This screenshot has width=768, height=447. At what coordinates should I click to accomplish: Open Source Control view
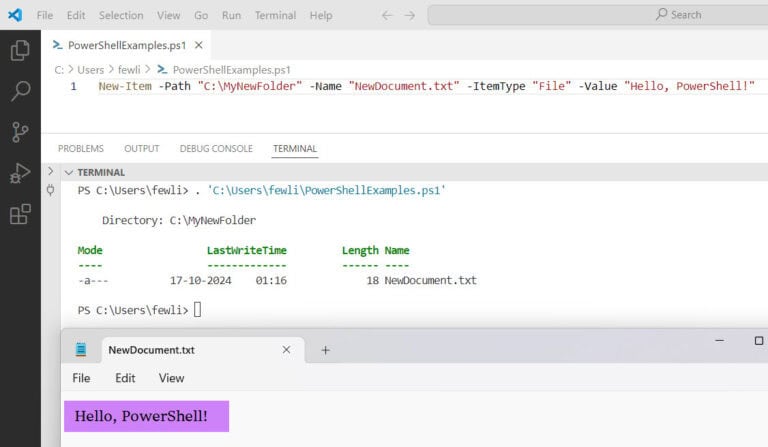coord(20,132)
